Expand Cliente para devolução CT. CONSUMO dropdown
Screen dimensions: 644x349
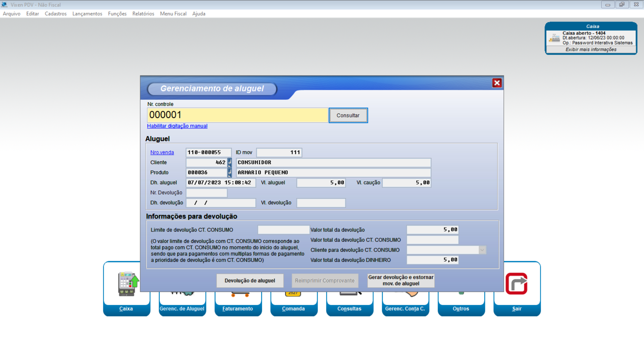coord(482,250)
